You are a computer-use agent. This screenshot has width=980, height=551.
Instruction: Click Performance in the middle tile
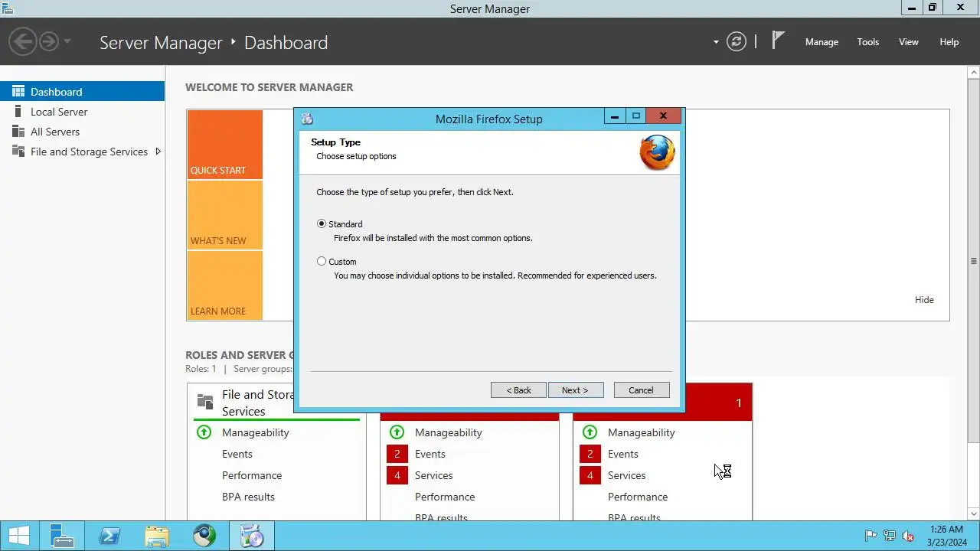click(x=445, y=497)
